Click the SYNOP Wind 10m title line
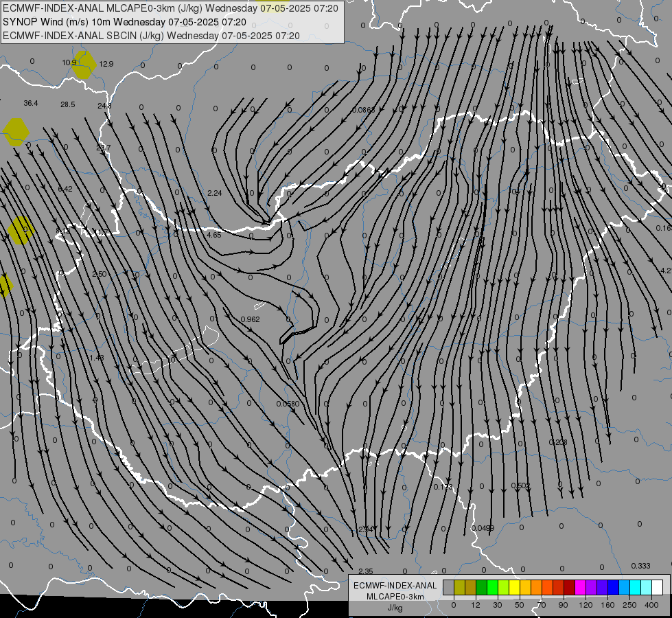 coord(124,22)
